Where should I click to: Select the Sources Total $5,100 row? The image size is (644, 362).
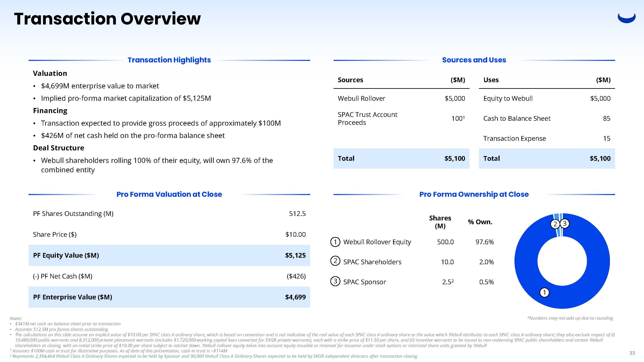pyautogui.click(x=401, y=158)
